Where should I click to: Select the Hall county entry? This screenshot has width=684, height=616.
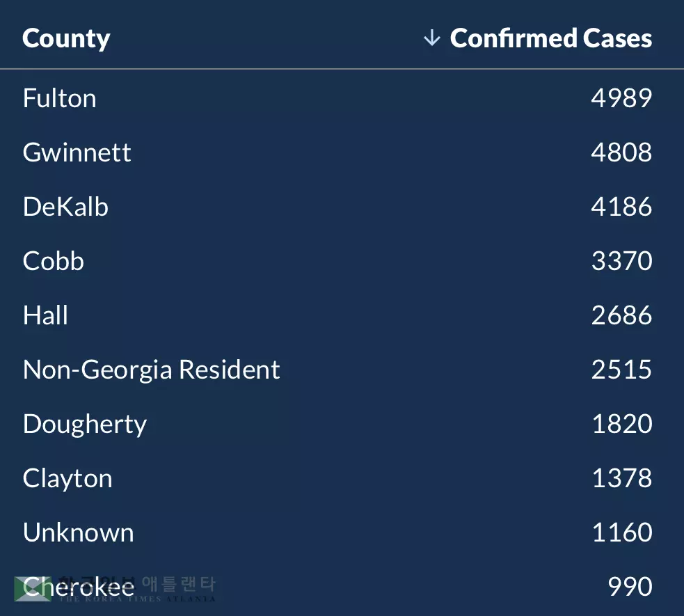[x=45, y=315]
